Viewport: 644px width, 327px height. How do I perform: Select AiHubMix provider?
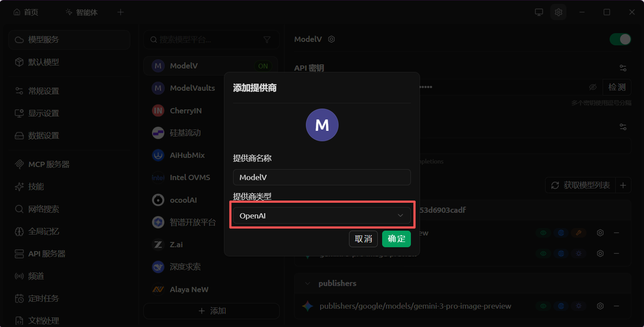(211, 155)
